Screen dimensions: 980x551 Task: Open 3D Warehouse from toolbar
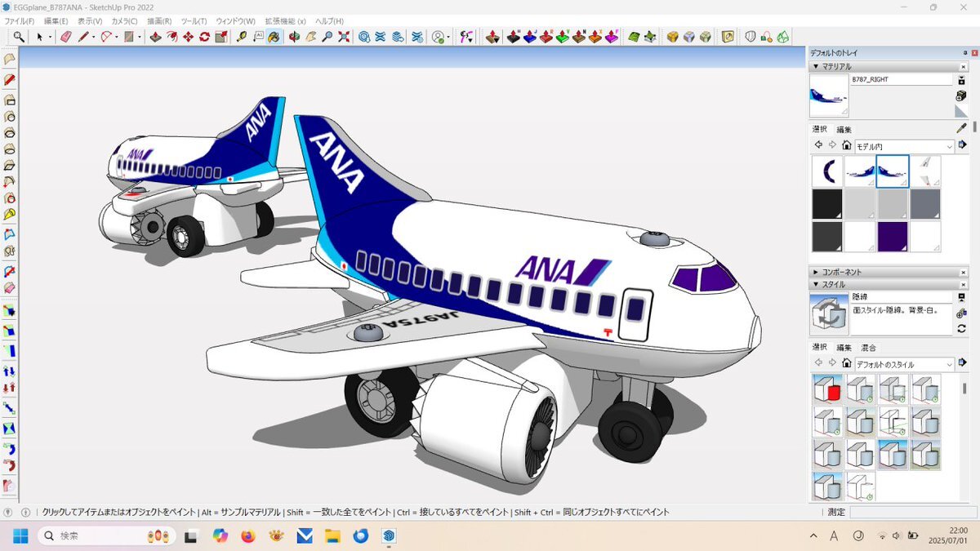pos(364,37)
